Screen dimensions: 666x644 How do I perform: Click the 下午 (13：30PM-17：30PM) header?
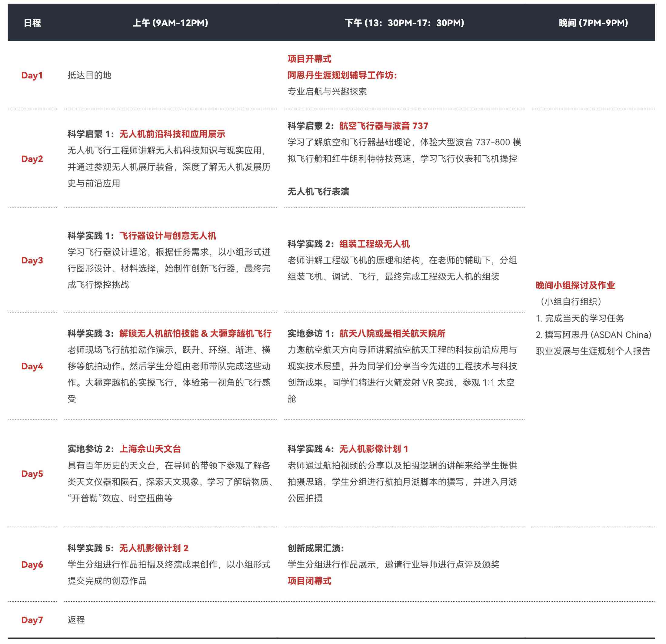coord(404,23)
